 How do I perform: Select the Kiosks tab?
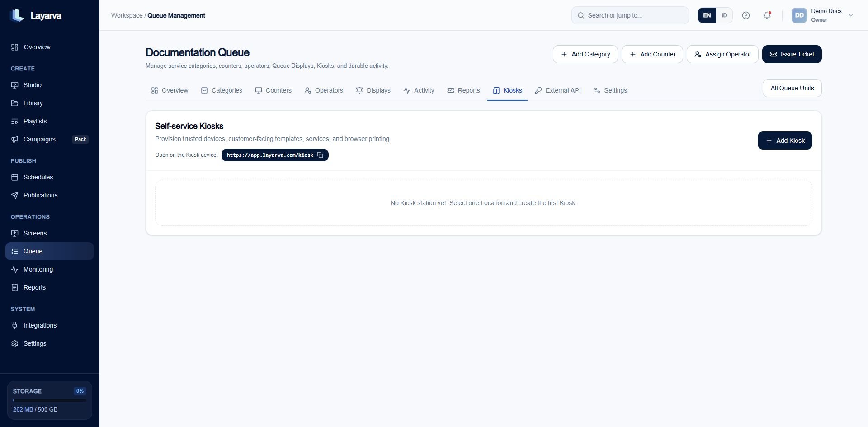coord(507,90)
